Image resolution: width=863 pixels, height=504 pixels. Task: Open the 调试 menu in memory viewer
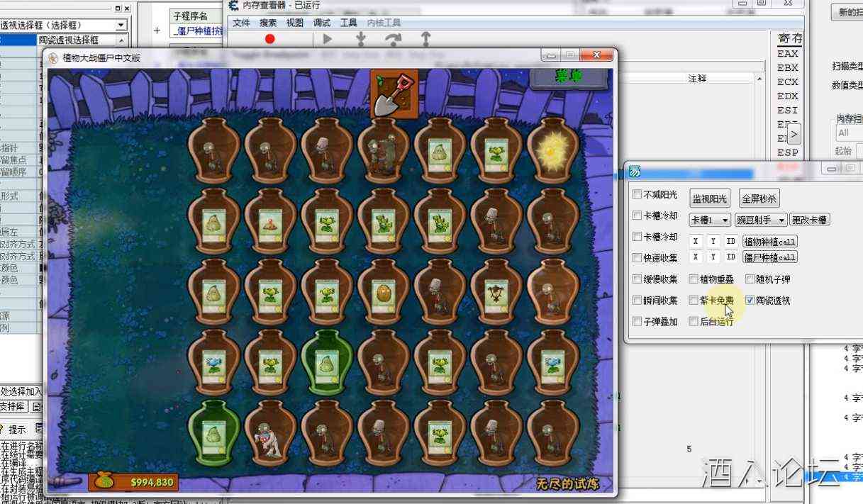[322, 23]
